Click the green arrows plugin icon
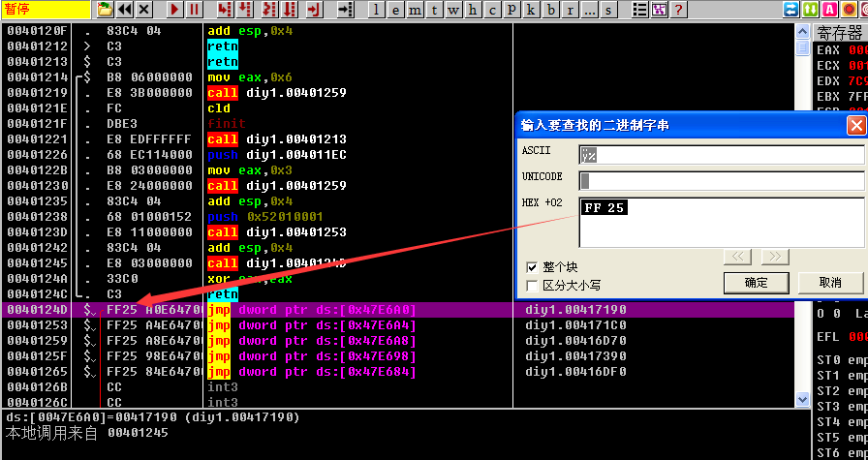 click(811, 10)
